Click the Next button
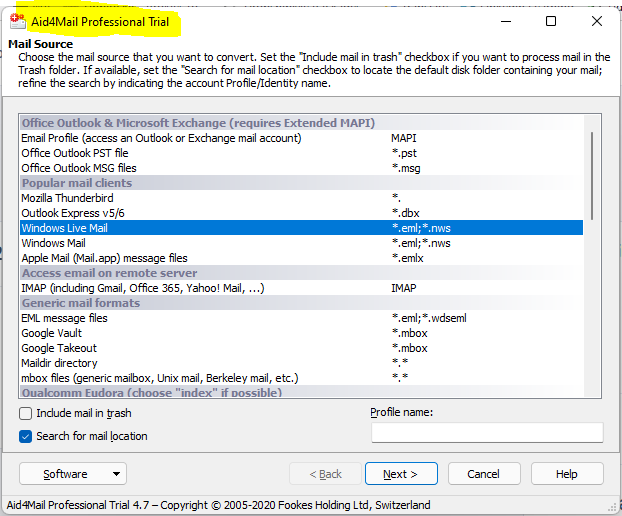This screenshot has height=516, width=622. click(401, 474)
